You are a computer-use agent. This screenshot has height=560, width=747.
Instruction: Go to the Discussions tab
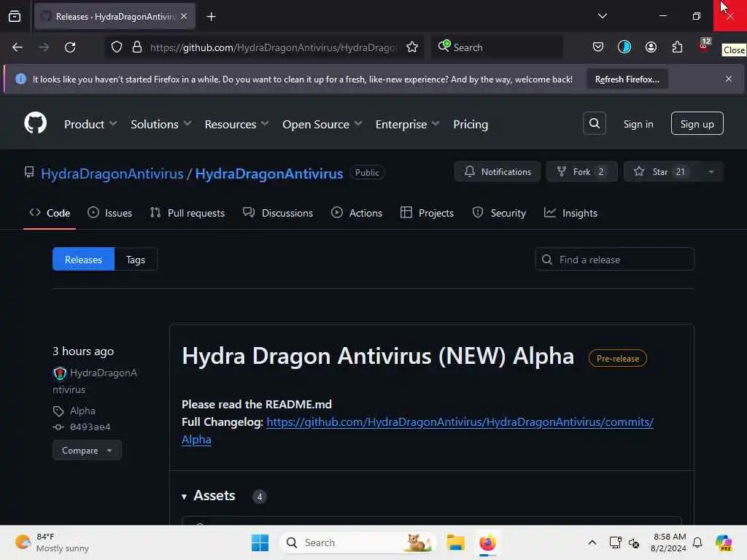tap(278, 213)
